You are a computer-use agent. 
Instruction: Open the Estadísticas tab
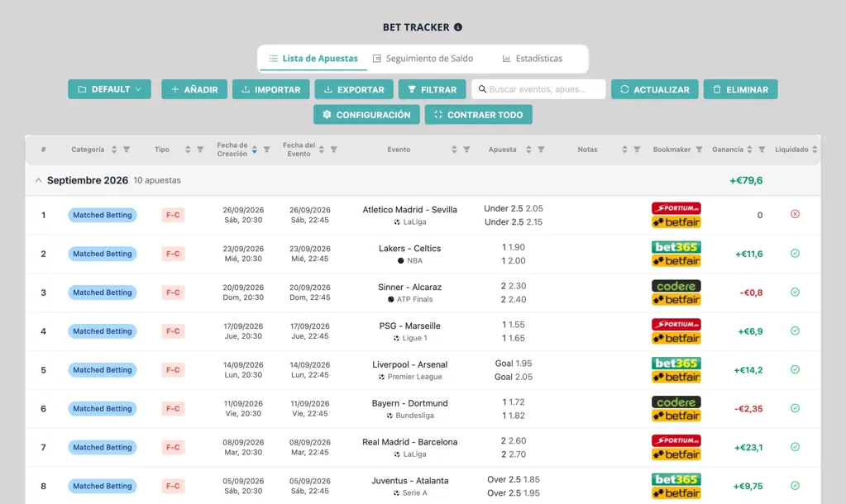coord(532,58)
